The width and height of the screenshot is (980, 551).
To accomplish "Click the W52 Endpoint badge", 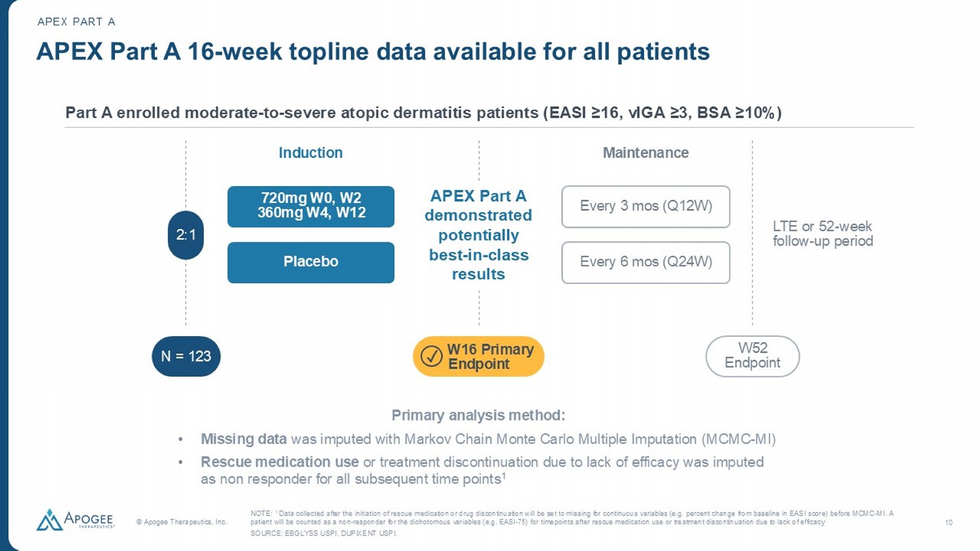I will (753, 356).
